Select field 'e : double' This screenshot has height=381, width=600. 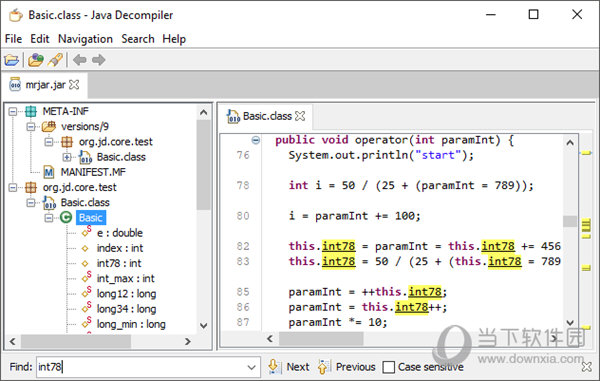119,233
